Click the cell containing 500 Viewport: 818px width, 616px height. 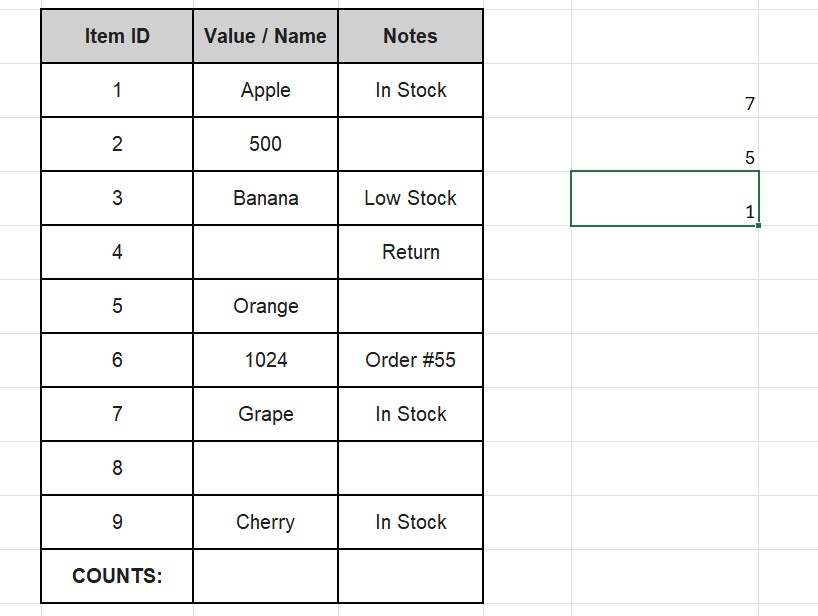coord(265,145)
